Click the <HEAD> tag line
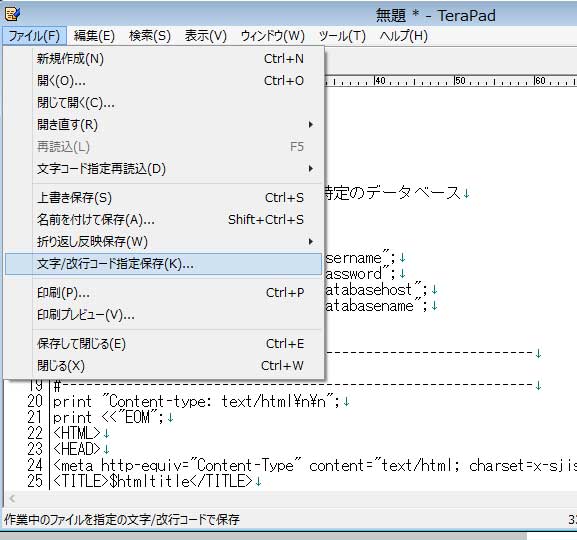 [81, 449]
